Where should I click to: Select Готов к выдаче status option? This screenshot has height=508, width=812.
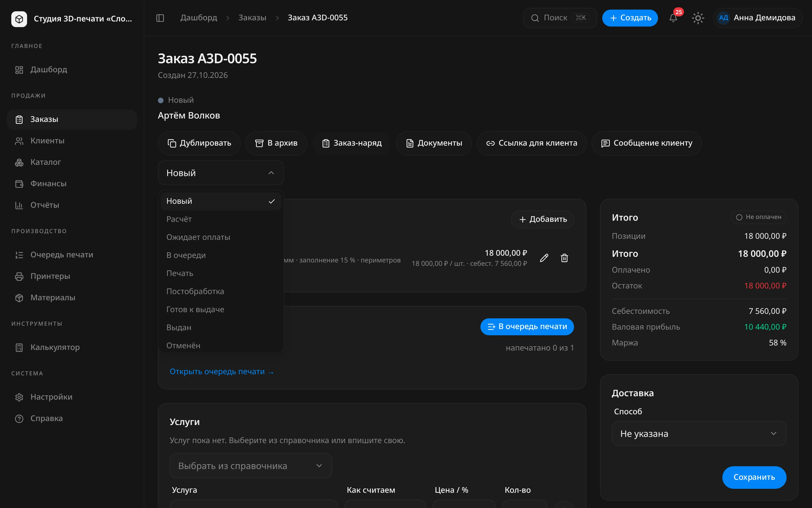point(221,309)
